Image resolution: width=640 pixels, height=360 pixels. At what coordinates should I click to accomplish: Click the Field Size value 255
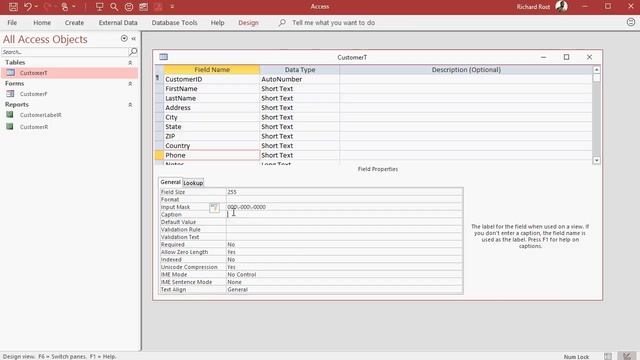[x=344, y=192]
